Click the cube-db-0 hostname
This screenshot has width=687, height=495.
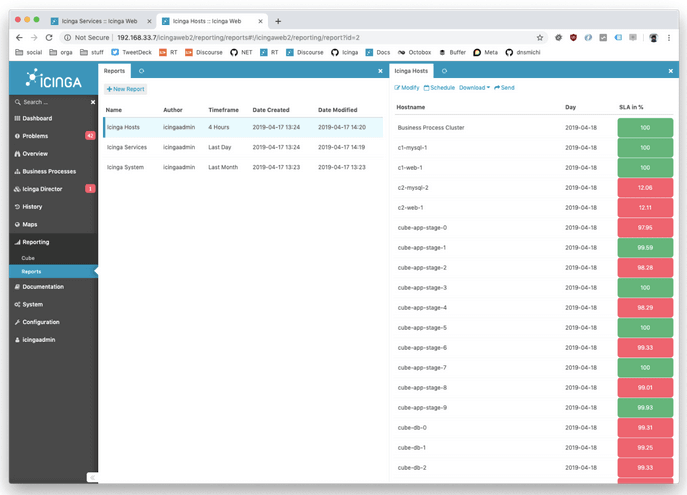click(412, 428)
